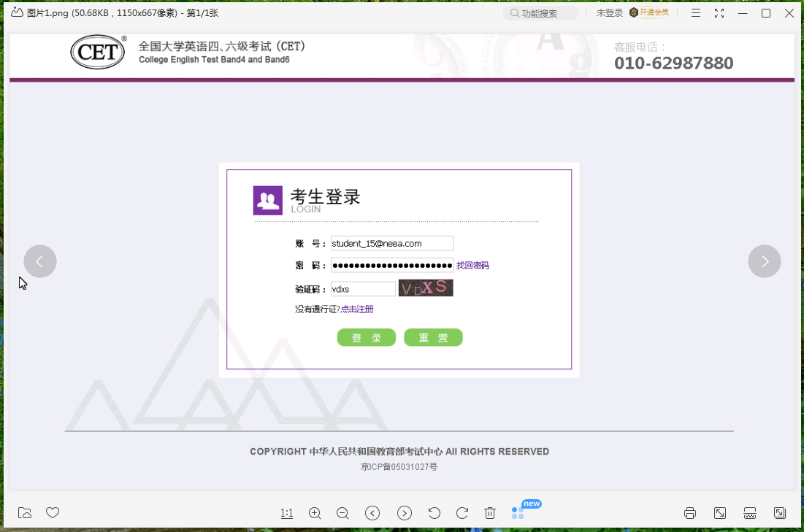Maximize the image viewer window
This screenshot has height=532, width=804.
(x=766, y=13)
